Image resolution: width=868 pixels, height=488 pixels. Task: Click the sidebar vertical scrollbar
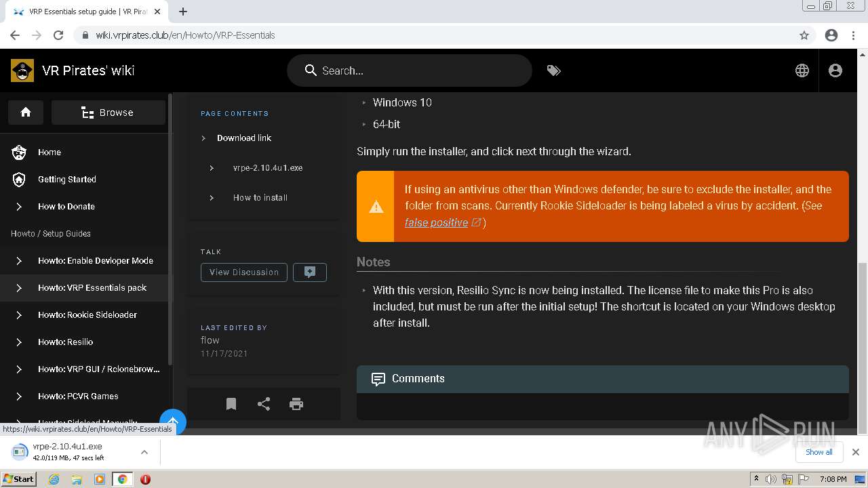[x=170, y=230]
